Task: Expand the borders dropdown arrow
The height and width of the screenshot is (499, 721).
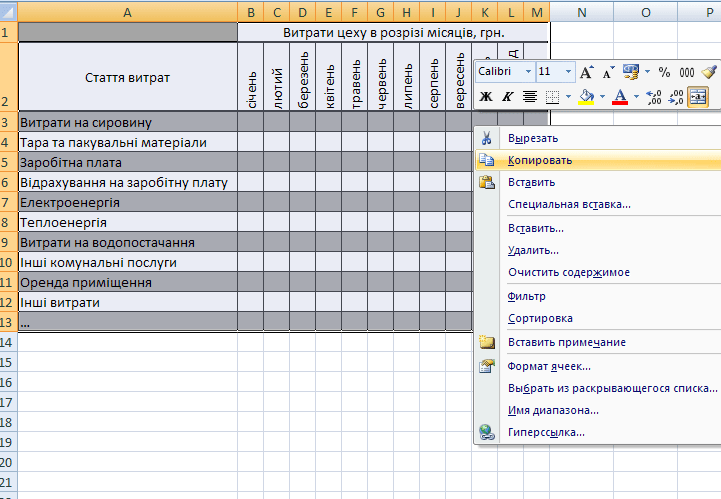Action: [x=568, y=97]
